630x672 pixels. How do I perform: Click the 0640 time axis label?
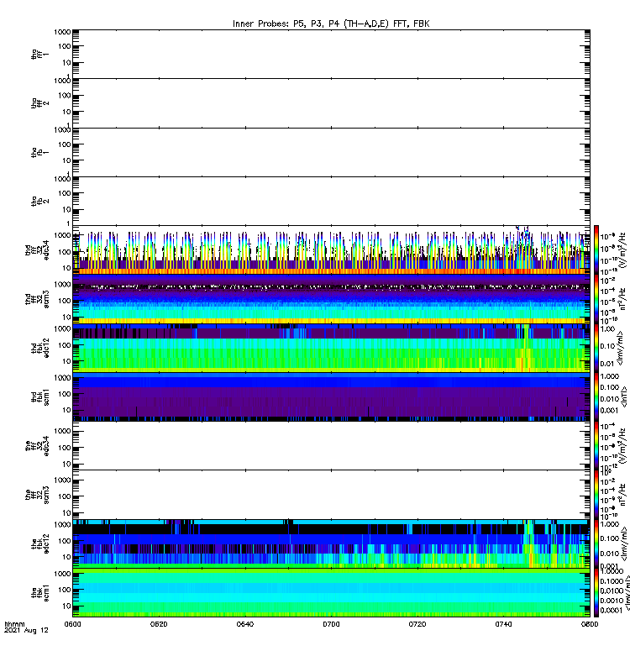[244, 624]
